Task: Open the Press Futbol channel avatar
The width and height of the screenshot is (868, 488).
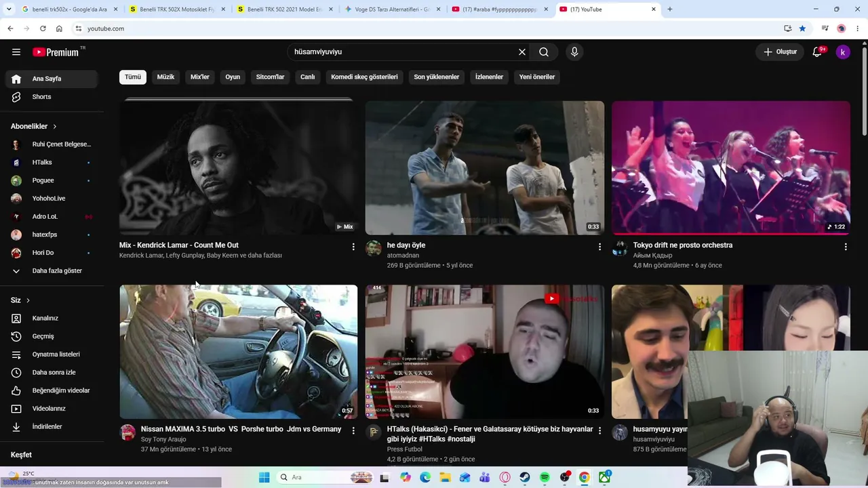Action: coord(374,432)
